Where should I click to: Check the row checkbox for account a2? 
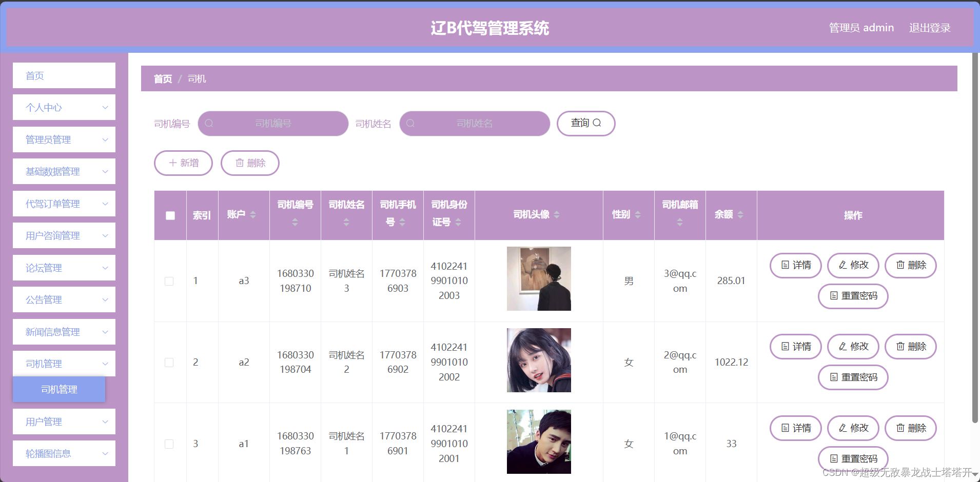pyautogui.click(x=169, y=363)
